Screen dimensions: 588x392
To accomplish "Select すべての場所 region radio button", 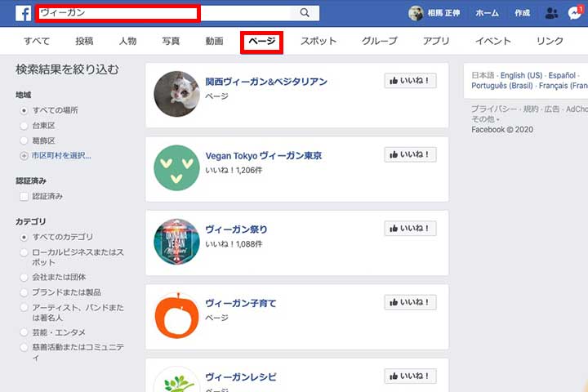I will coord(24,111).
